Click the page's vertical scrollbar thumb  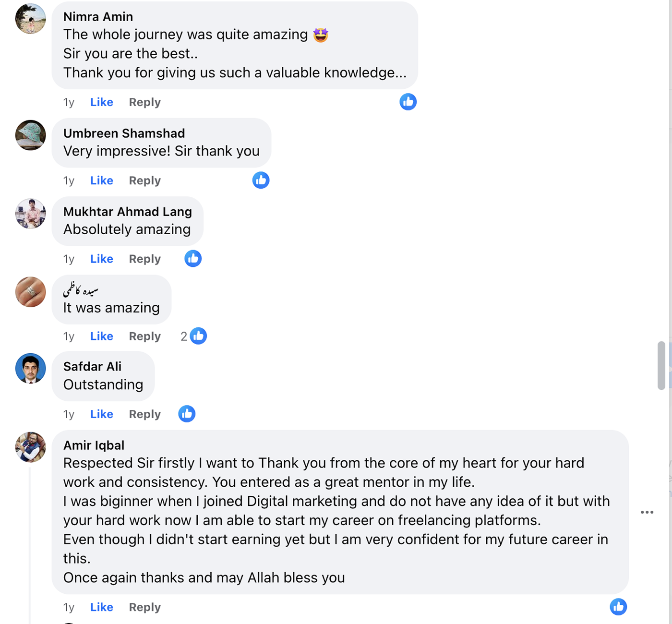pyautogui.click(x=661, y=365)
